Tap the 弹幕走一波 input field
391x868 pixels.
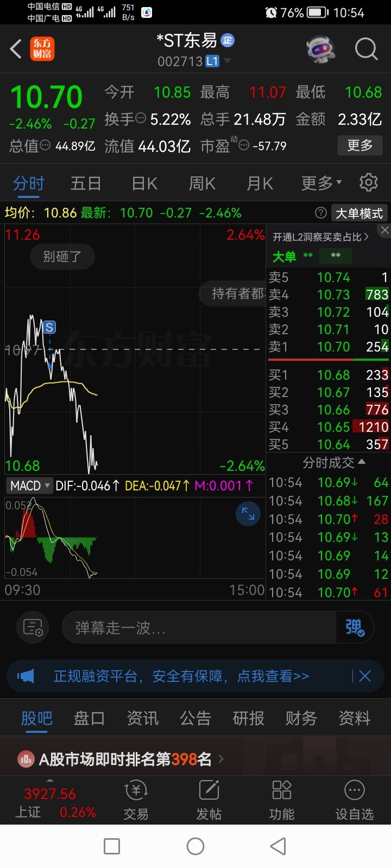199,628
